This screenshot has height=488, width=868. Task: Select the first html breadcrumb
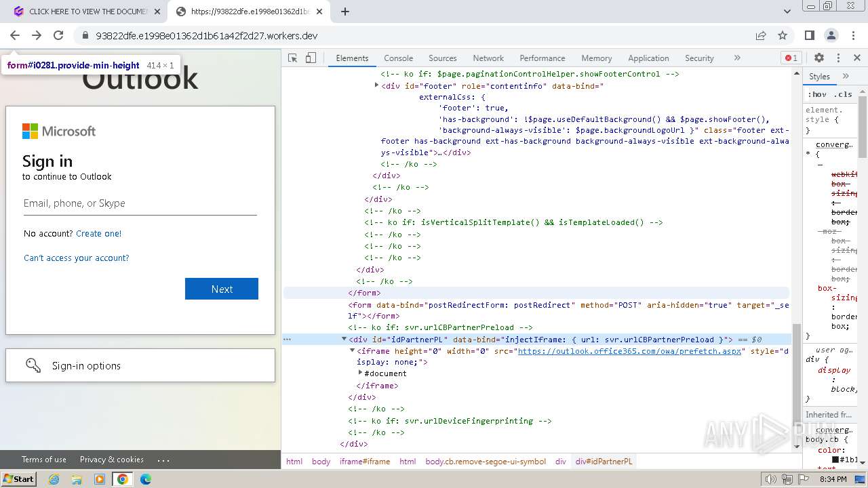pos(294,462)
